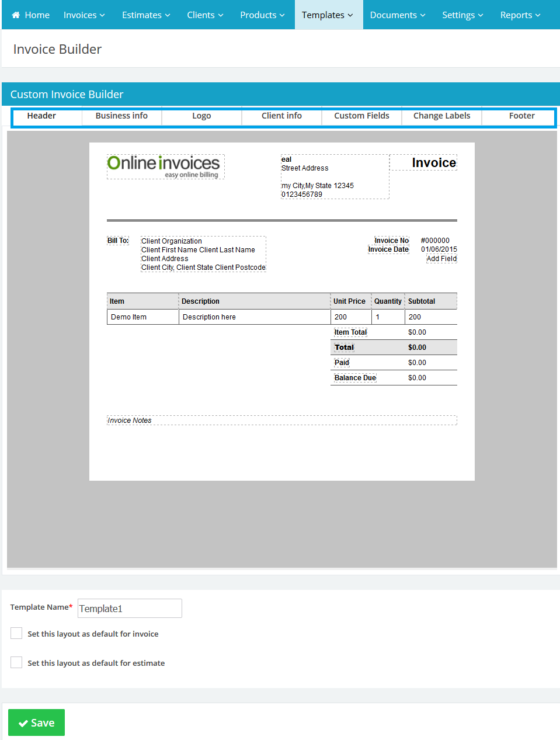Click the Add Field link
Viewport: 560px width, 740px height.
tap(441, 259)
